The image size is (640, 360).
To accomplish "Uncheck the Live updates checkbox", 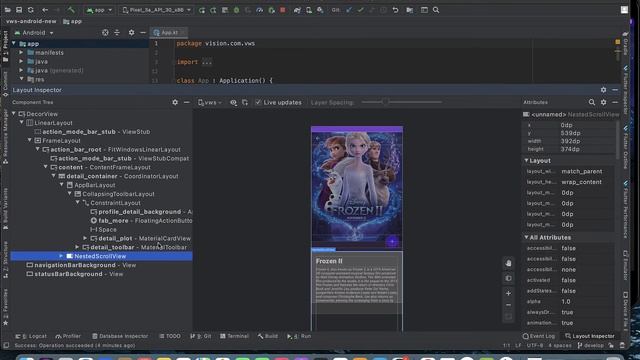I will coord(258,102).
